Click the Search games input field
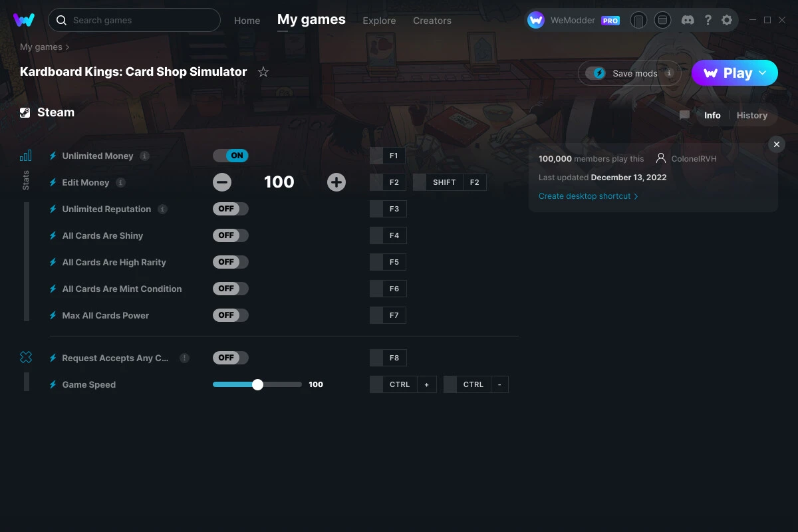 134,21
